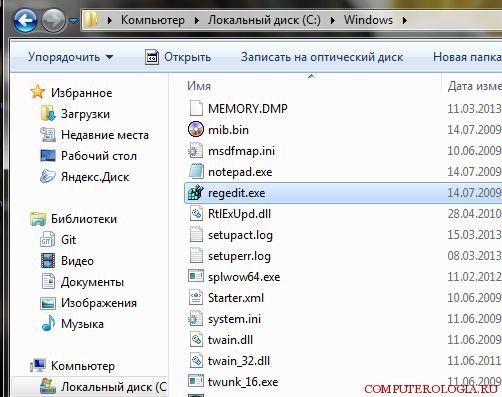
Task: Click the Git library icon
Action: pos(48,239)
